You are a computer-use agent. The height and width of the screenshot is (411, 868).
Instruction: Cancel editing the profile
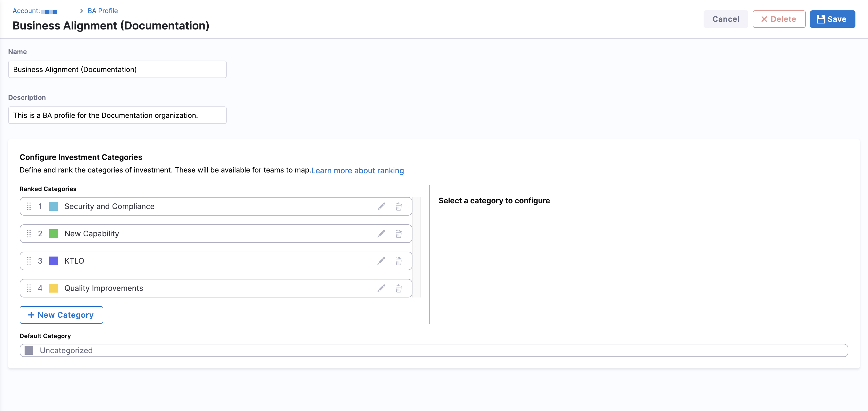pyautogui.click(x=725, y=19)
